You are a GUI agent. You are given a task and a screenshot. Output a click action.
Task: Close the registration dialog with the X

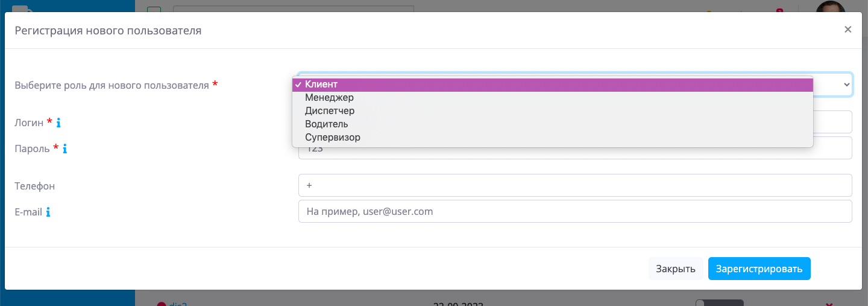click(848, 30)
